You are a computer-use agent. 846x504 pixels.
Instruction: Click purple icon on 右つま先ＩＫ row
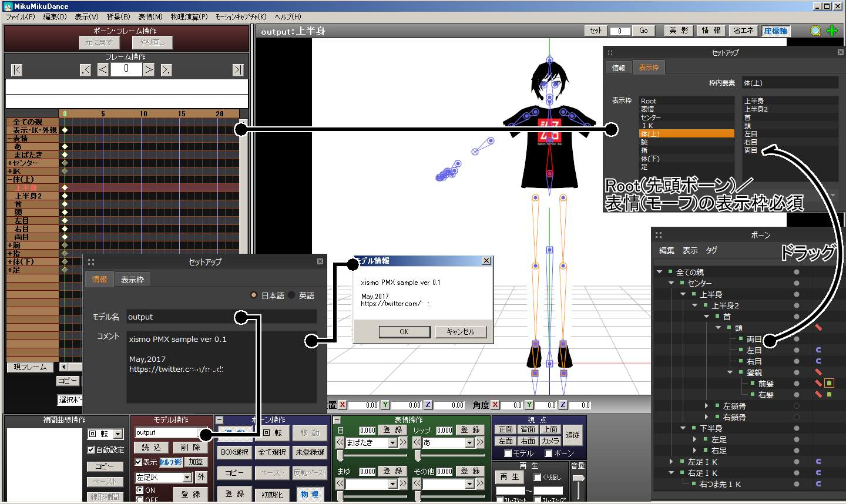coord(818,484)
